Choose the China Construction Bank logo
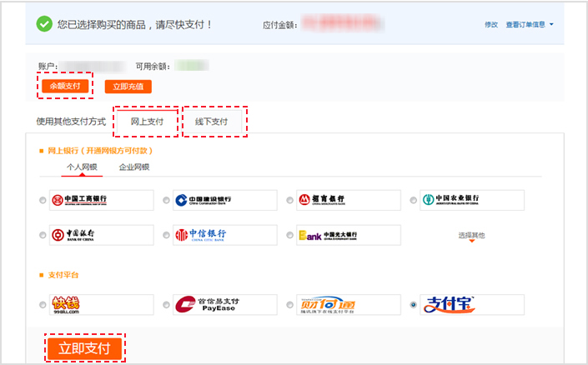The height and width of the screenshot is (365, 588). click(x=224, y=200)
